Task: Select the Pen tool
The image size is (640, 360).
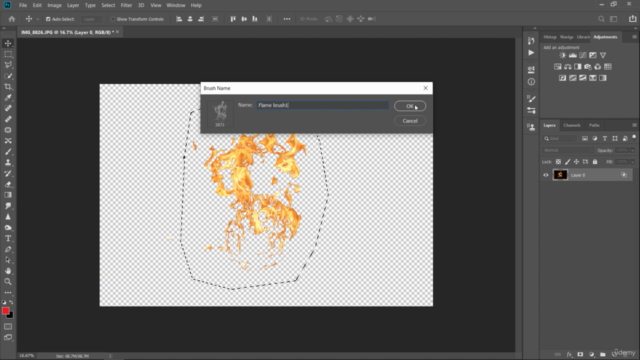Action: (x=8, y=249)
